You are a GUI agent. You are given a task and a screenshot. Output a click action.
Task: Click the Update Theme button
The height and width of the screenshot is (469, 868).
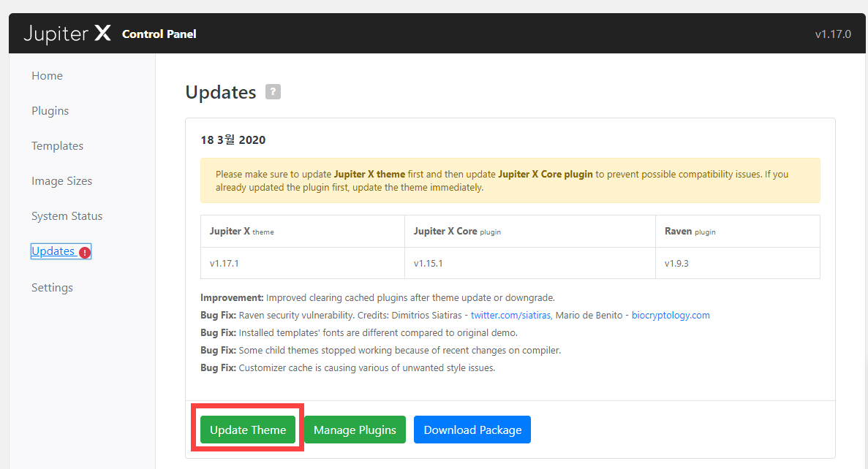(x=248, y=430)
